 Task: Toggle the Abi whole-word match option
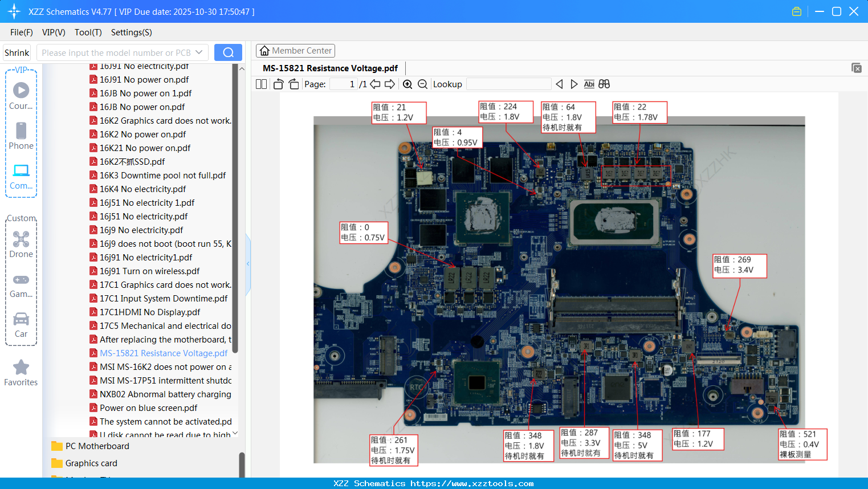(x=589, y=84)
